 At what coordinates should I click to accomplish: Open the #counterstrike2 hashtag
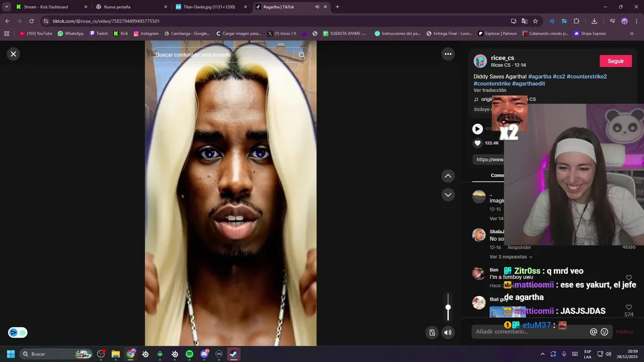pos(587,76)
